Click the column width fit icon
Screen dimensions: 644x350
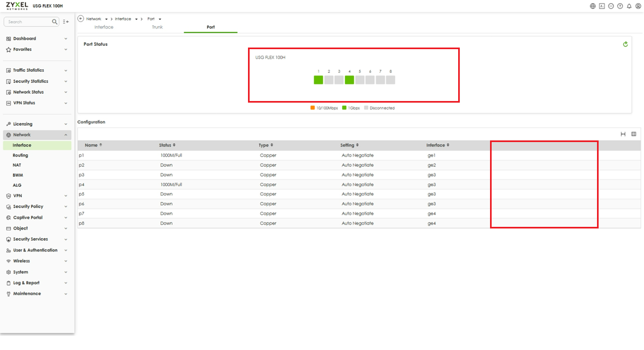pyautogui.click(x=623, y=134)
